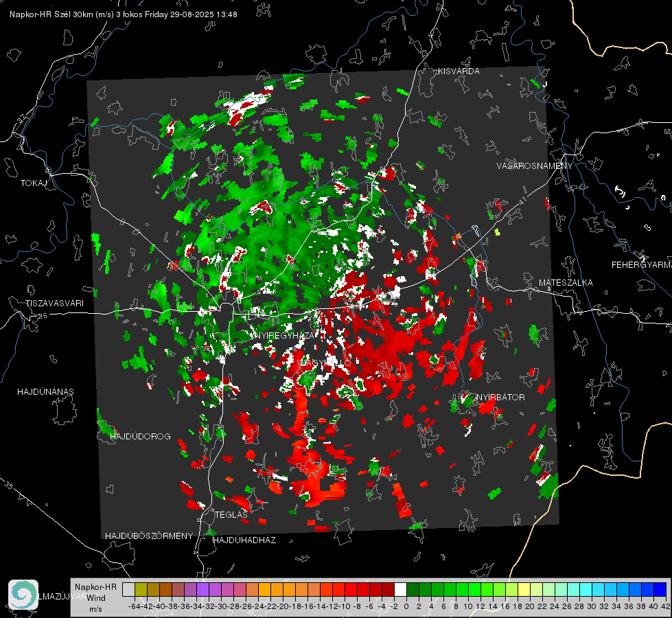Click the VÁSÁROSNAMÉNY city label
Viewport: 672px width, 618px height.
pos(535,166)
